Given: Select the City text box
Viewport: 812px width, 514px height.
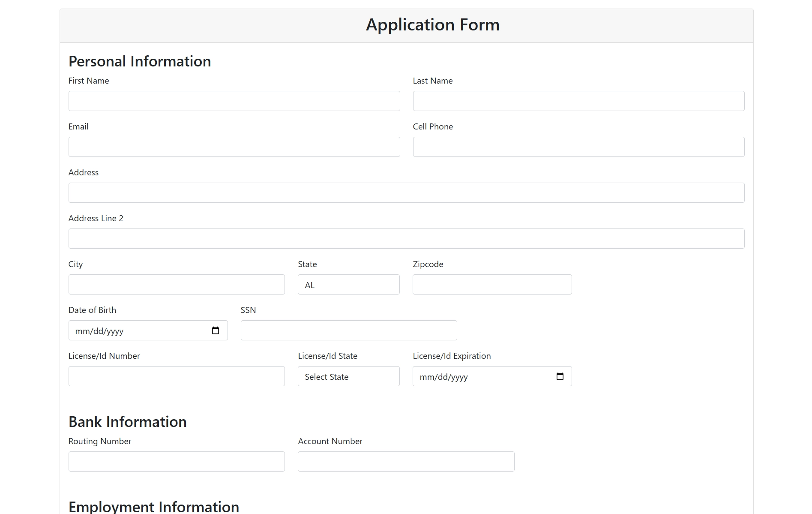Looking at the screenshot, I should pyautogui.click(x=177, y=285).
